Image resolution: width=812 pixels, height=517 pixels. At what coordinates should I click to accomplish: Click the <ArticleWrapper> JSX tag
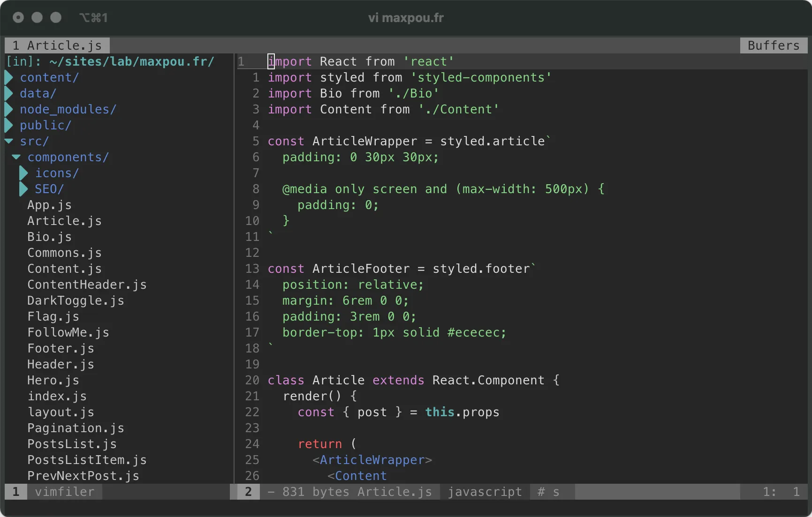click(372, 460)
